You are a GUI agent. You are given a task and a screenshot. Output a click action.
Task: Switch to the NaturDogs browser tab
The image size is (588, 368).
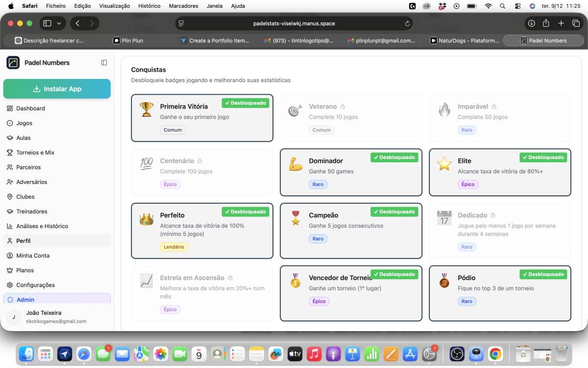[x=465, y=41]
